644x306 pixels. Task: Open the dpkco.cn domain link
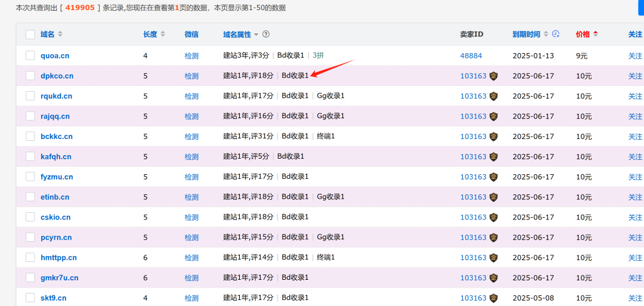click(57, 76)
